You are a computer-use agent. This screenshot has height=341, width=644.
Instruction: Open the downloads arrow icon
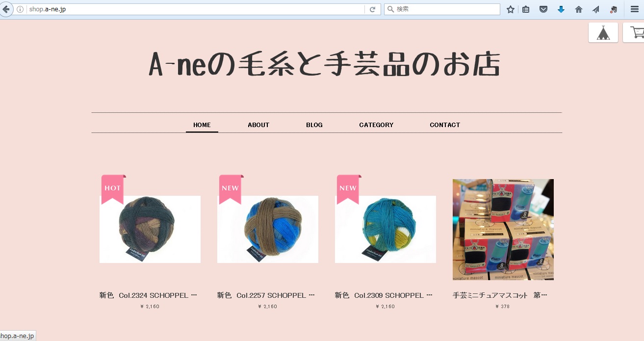[x=561, y=9]
